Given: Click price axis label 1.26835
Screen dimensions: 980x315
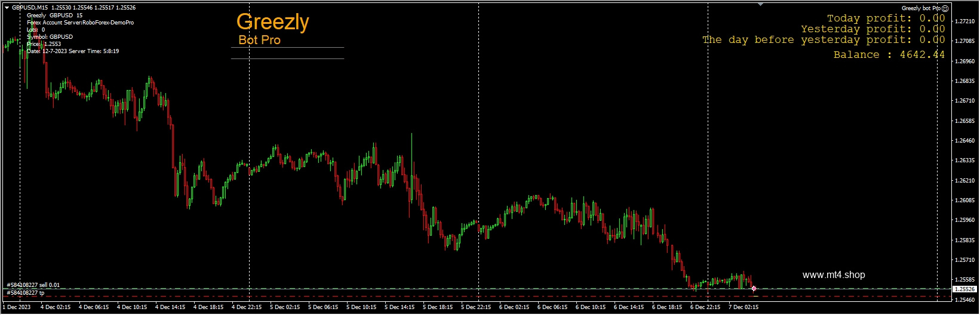Looking at the screenshot, I should coord(965,81).
